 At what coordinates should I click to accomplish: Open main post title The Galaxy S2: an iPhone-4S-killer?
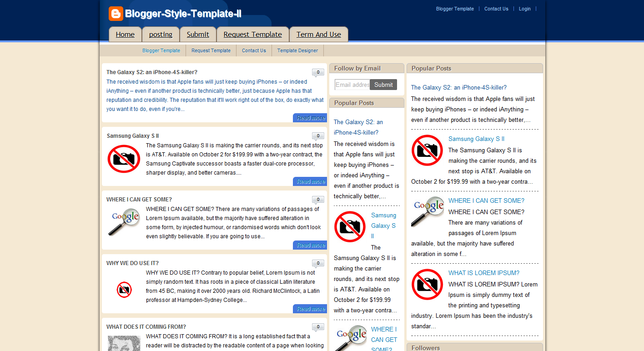(152, 72)
